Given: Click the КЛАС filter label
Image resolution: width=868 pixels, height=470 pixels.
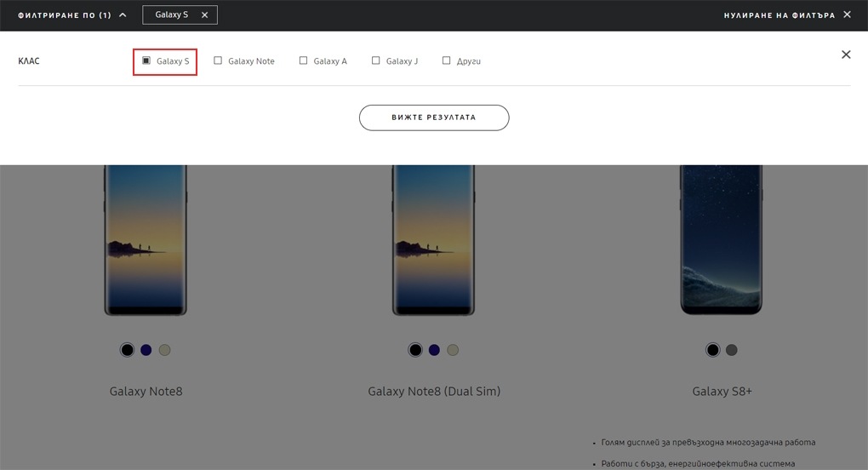Looking at the screenshot, I should (x=29, y=61).
